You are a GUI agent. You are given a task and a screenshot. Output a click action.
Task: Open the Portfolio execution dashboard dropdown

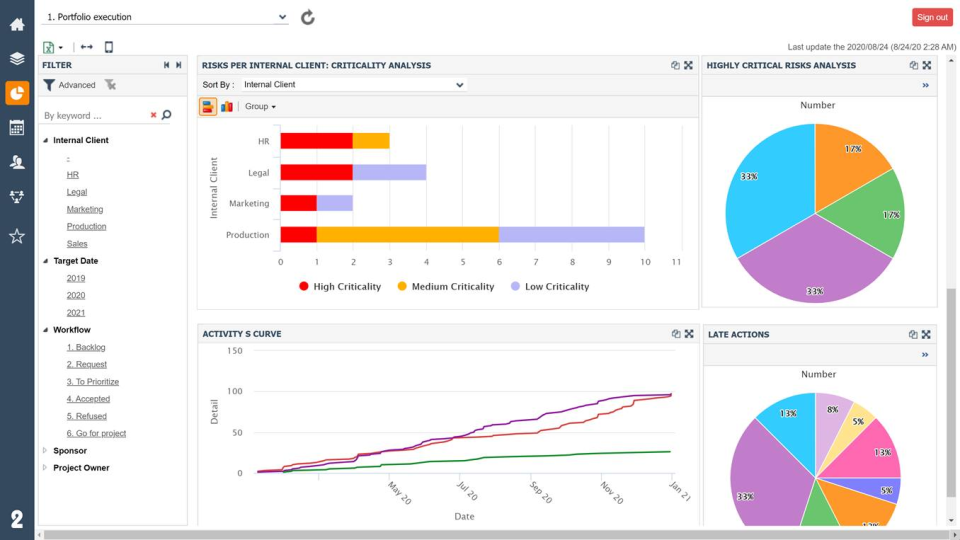click(x=165, y=17)
